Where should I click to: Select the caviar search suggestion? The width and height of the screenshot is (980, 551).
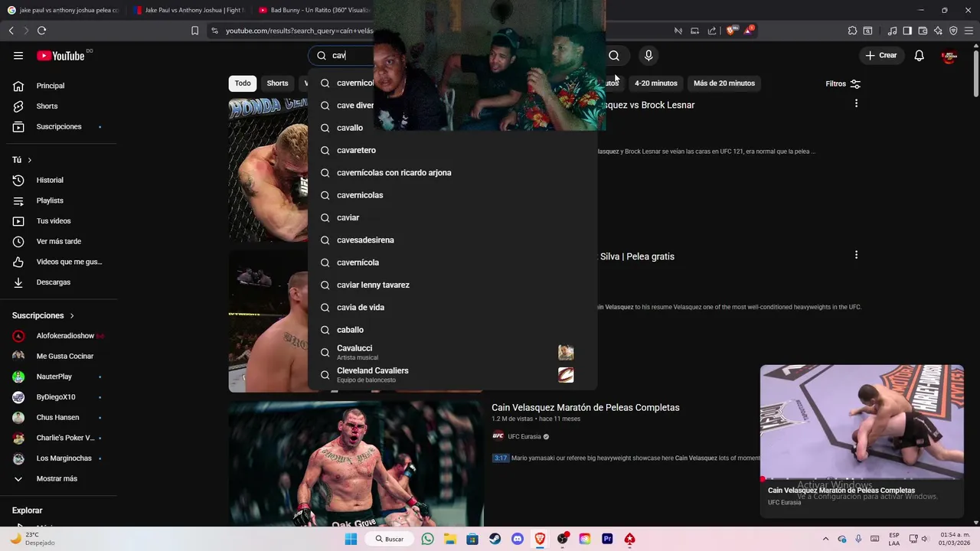click(x=452, y=217)
